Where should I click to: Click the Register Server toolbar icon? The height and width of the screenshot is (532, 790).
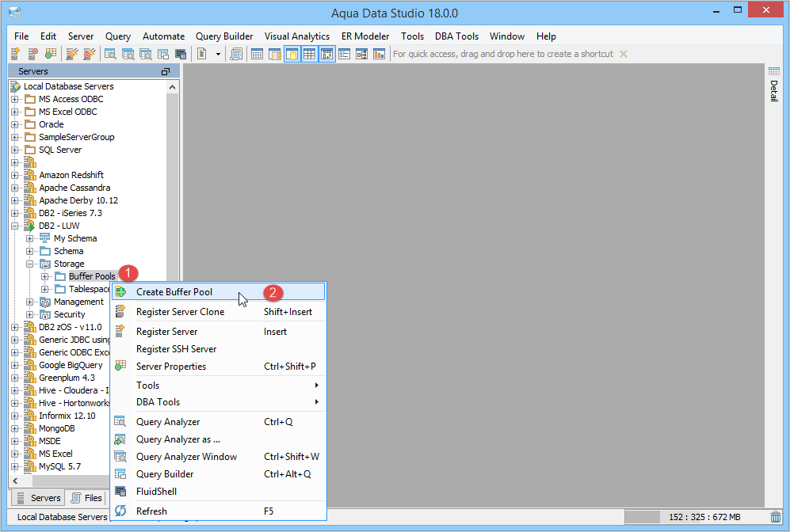15,53
